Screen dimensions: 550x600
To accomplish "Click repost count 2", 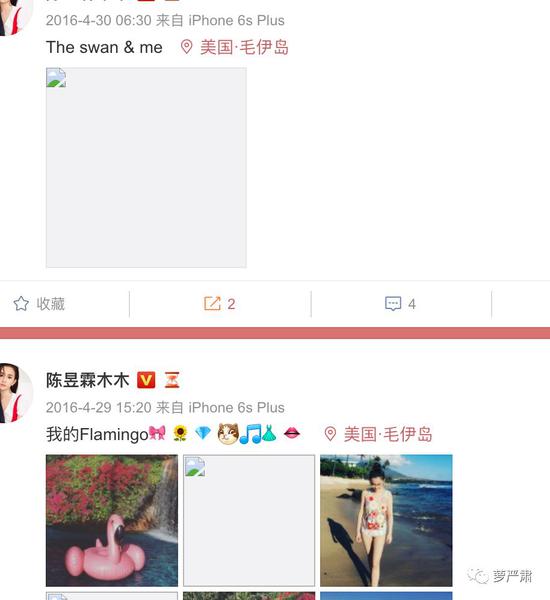I will (x=231, y=304).
